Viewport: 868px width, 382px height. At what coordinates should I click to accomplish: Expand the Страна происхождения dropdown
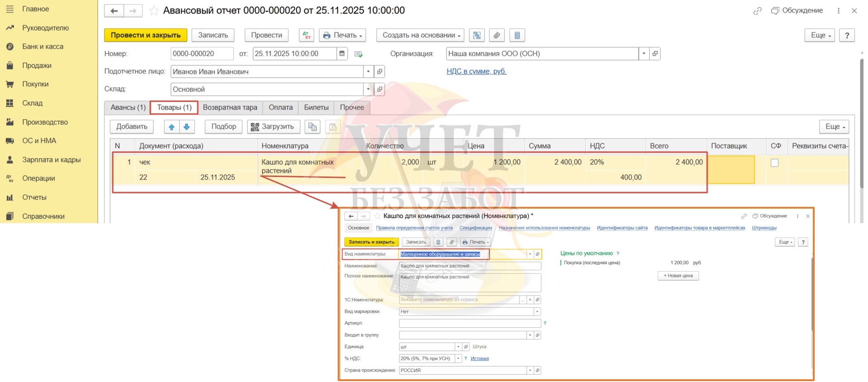(530, 370)
